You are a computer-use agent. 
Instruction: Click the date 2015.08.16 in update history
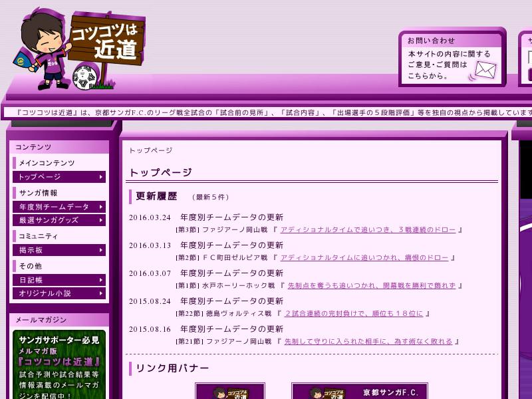[x=150, y=329]
